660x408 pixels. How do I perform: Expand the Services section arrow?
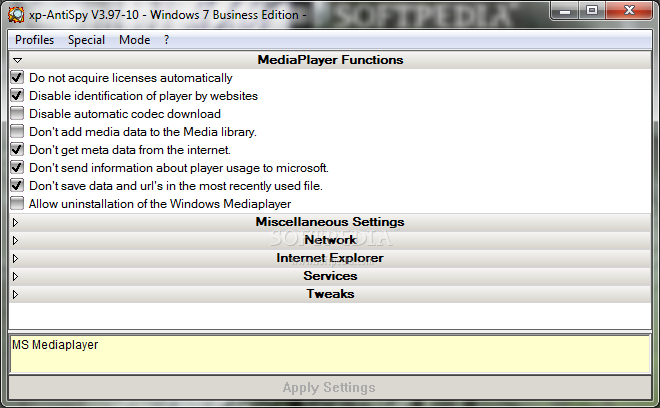point(16,276)
